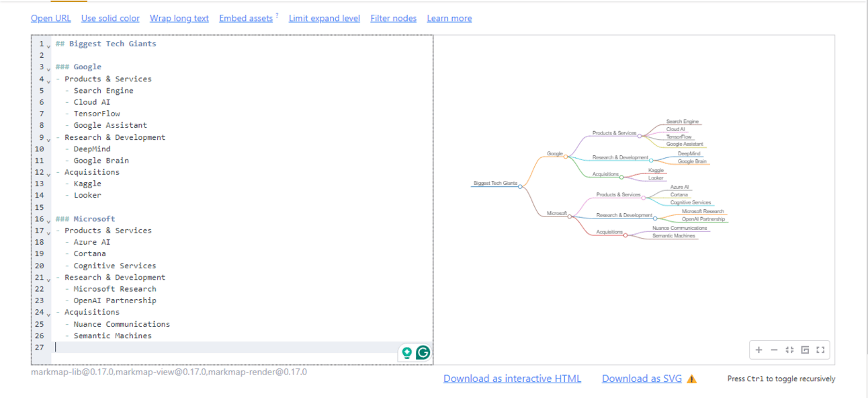Click the Limit expand level link
Image resolution: width=868 pixels, height=398 pixels.
pos(324,18)
